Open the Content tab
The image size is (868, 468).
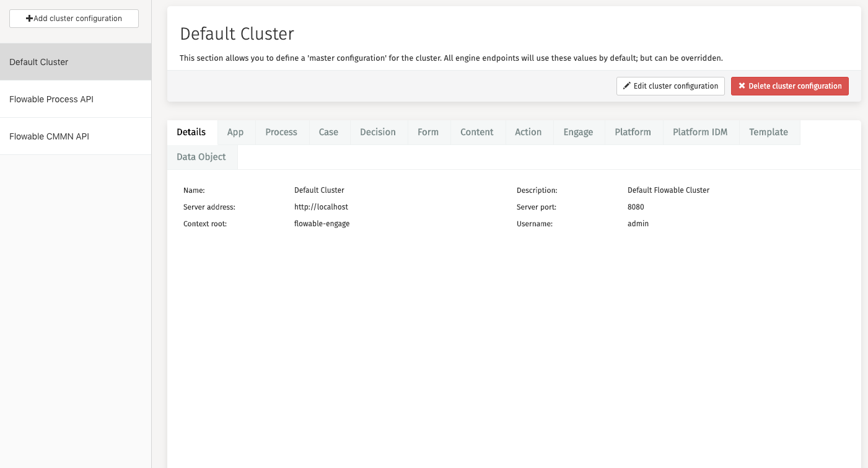pos(477,132)
